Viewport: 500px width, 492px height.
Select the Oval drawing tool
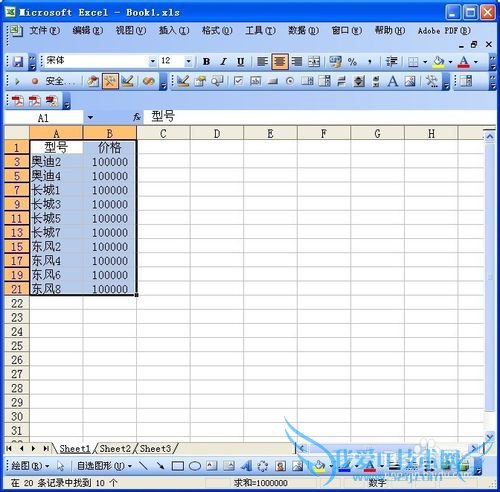click(x=195, y=466)
